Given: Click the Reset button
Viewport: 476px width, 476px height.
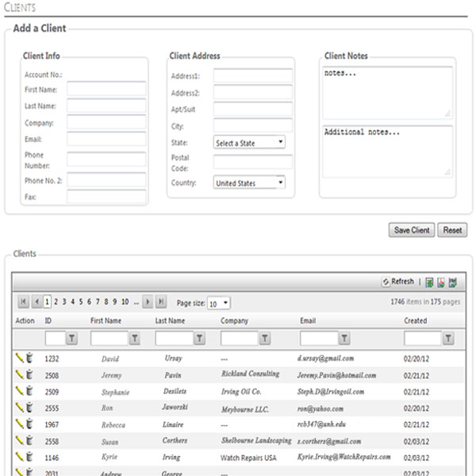Looking at the screenshot, I should (x=452, y=230).
